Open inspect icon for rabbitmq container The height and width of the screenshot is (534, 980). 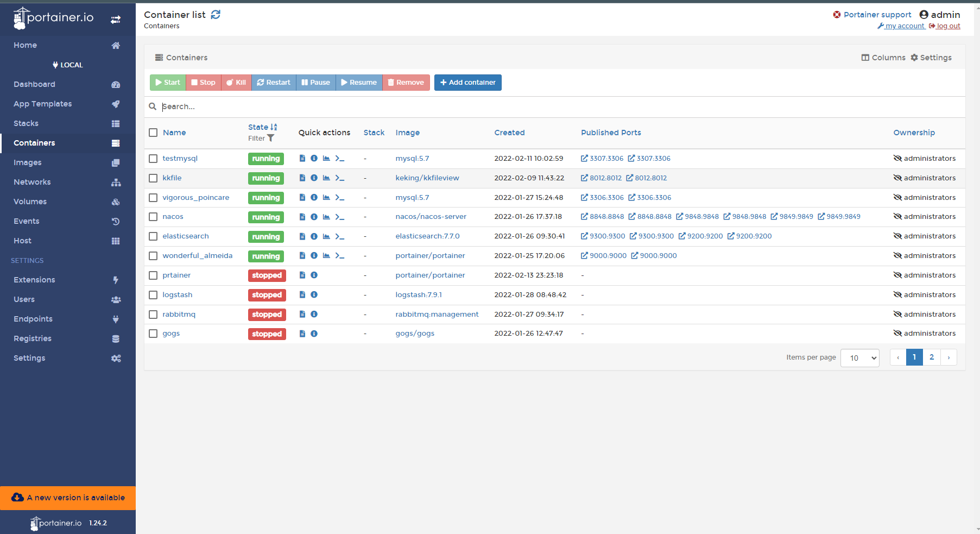[x=314, y=315]
